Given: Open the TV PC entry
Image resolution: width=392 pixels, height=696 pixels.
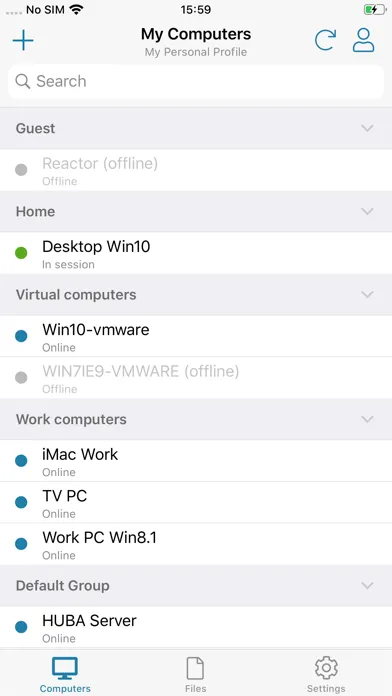Looking at the screenshot, I should tap(196, 502).
